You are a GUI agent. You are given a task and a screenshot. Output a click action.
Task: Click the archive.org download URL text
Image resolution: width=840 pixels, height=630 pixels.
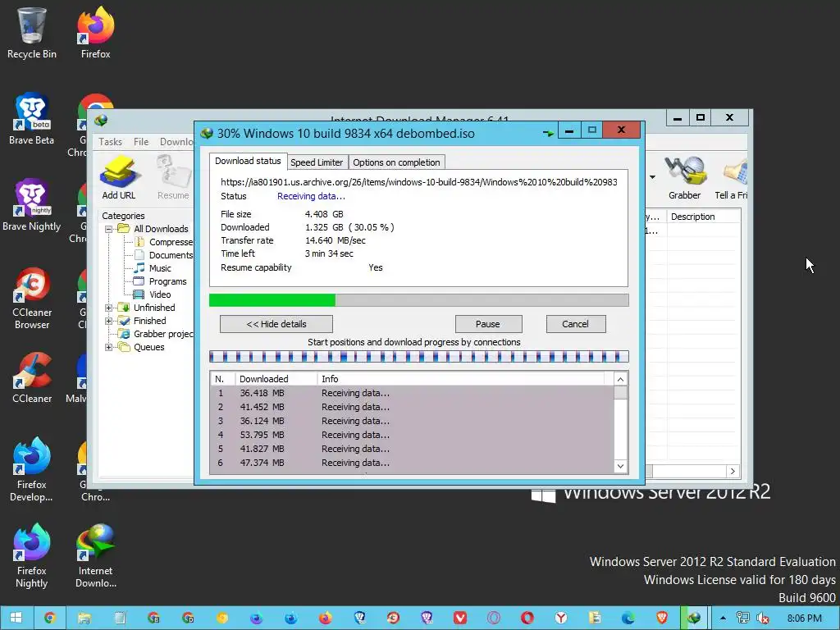pyautogui.click(x=419, y=182)
